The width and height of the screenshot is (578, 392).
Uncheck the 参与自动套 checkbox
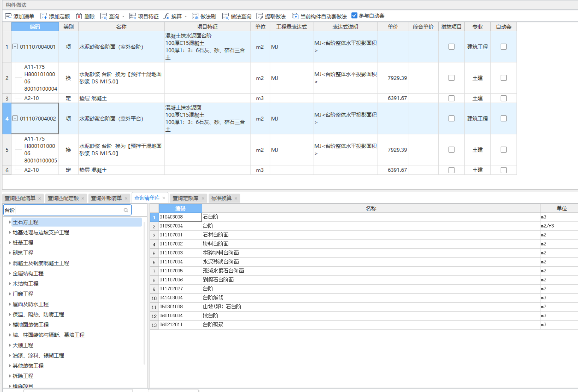354,15
